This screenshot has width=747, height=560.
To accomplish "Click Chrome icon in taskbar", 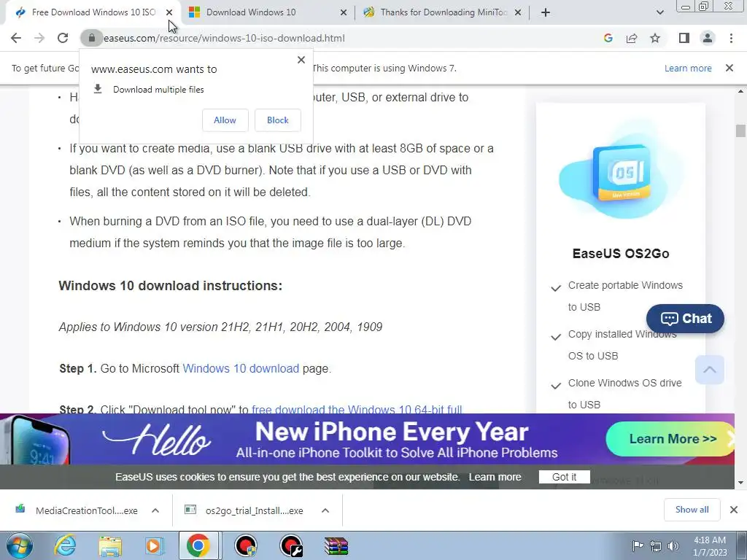I will click(198, 545).
